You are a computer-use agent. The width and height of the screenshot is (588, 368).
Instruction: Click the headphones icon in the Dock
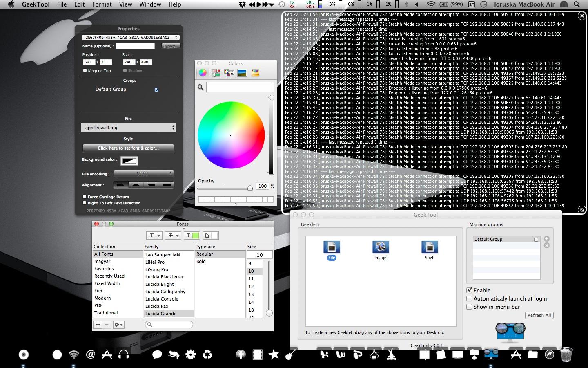[123, 355]
